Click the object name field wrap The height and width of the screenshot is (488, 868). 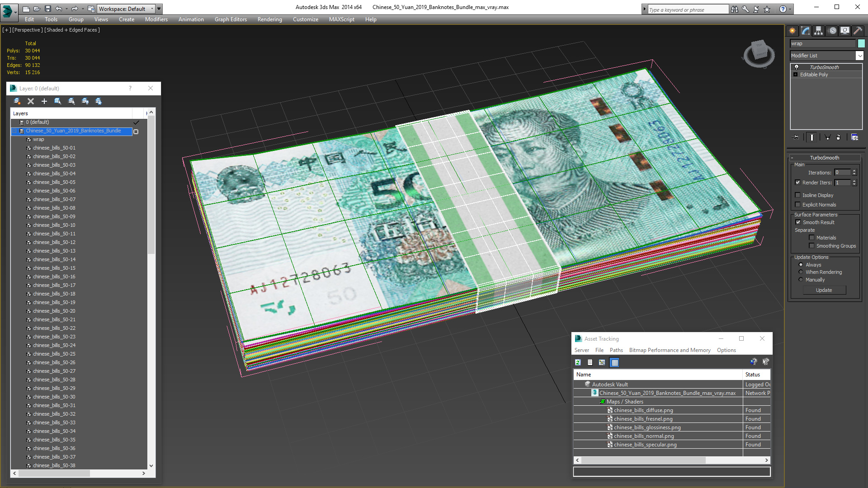click(823, 43)
